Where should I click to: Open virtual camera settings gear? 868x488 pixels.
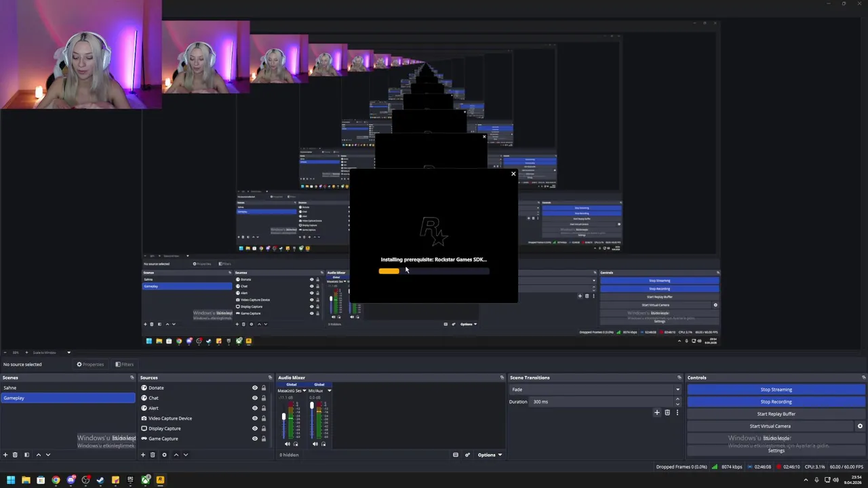click(x=860, y=426)
